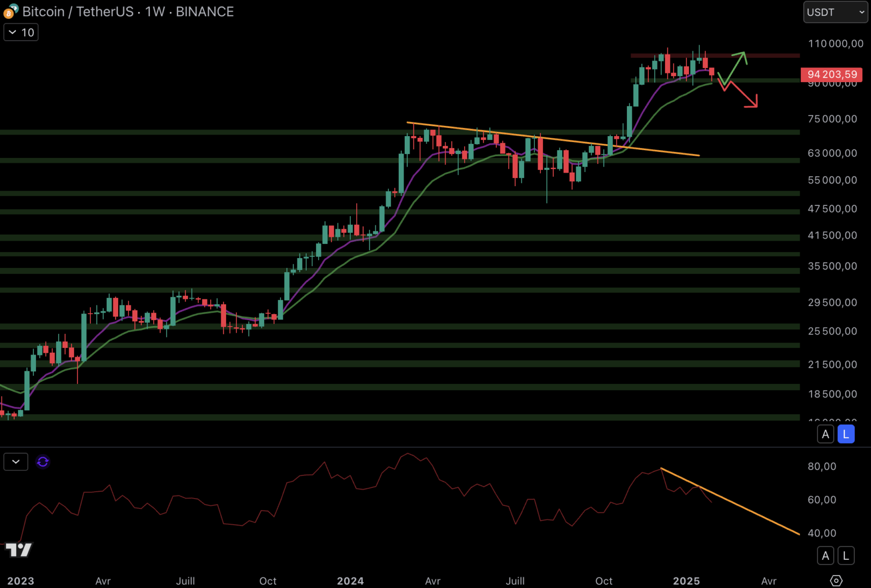Click the 2025 label on the time axis

686,581
